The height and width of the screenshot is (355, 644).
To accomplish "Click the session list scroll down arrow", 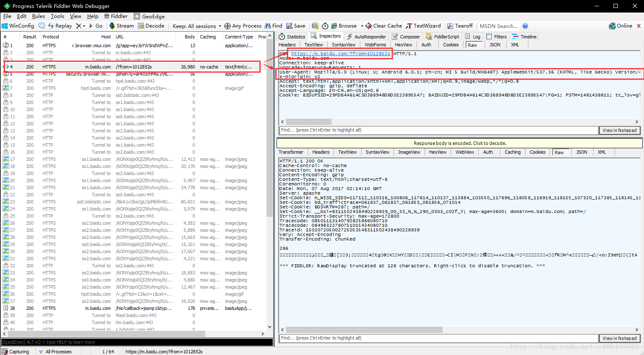I will point(269,327).
